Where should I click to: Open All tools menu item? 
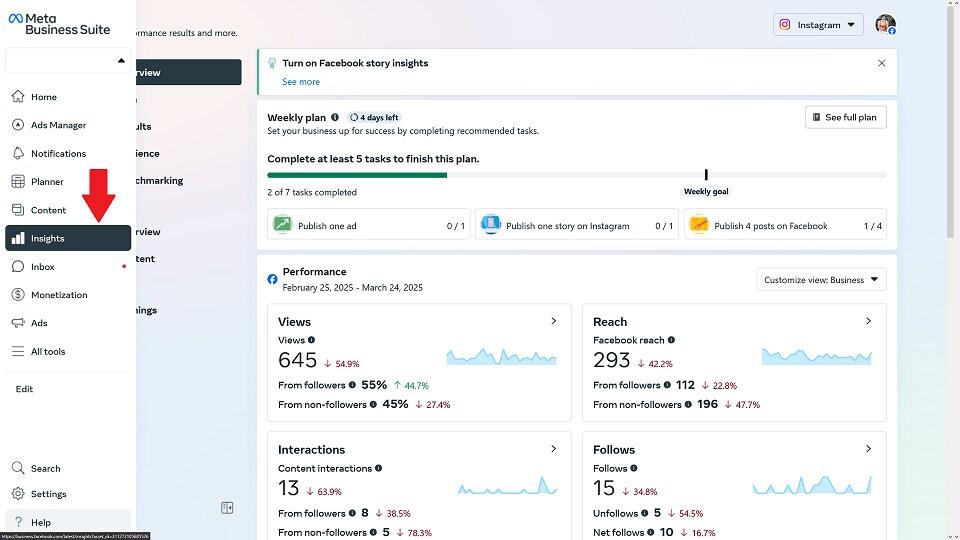coord(48,352)
